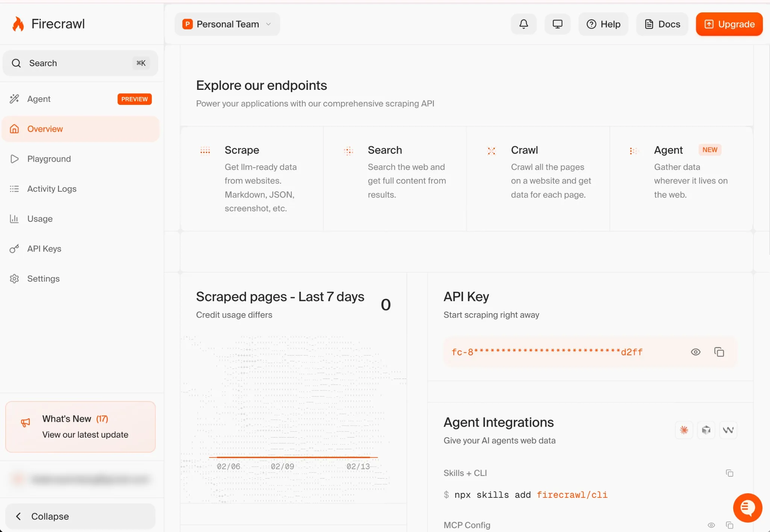This screenshot has width=770, height=532.
Task: Open Activity Logs
Action: [80, 189]
